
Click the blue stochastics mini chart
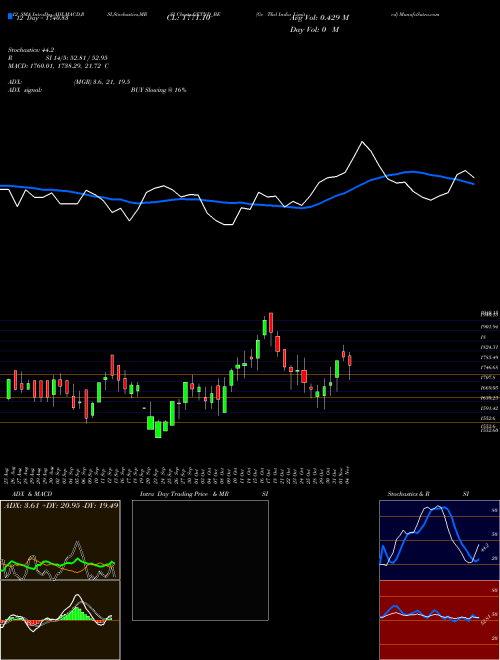coord(439,540)
